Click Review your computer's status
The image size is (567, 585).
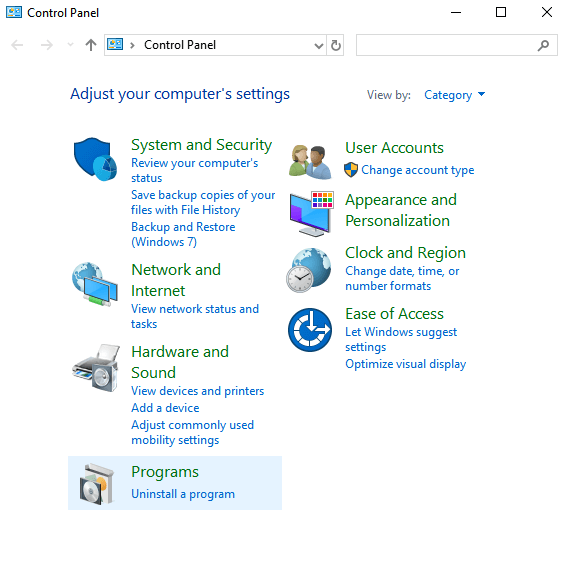pyautogui.click(x=194, y=170)
